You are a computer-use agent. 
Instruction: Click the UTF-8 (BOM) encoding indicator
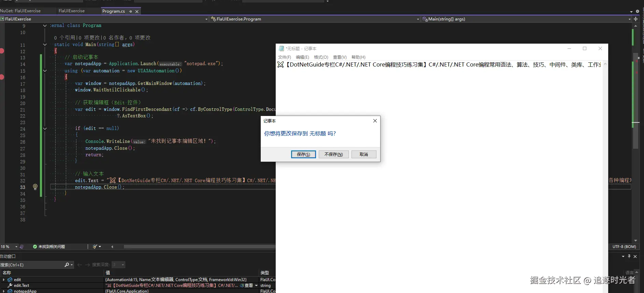tap(624, 247)
